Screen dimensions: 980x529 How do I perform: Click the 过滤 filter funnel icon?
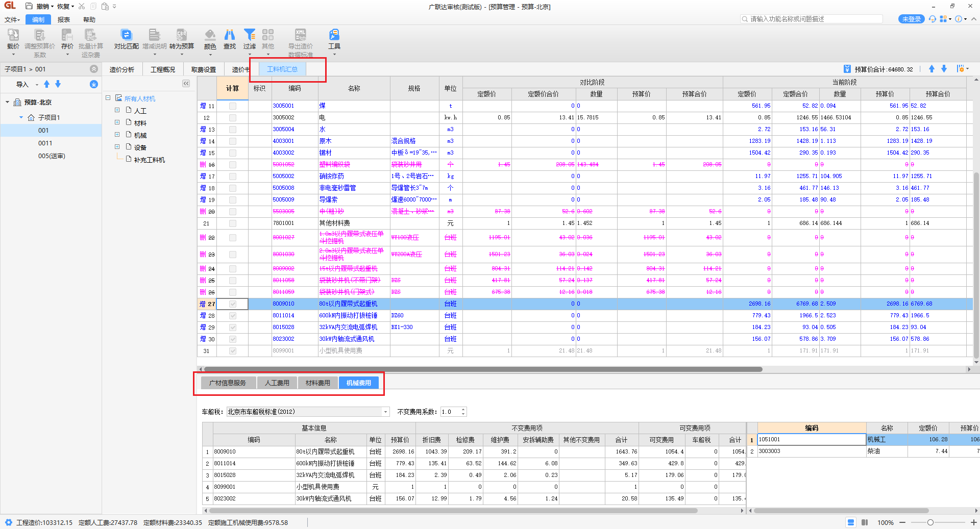(250, 35)
